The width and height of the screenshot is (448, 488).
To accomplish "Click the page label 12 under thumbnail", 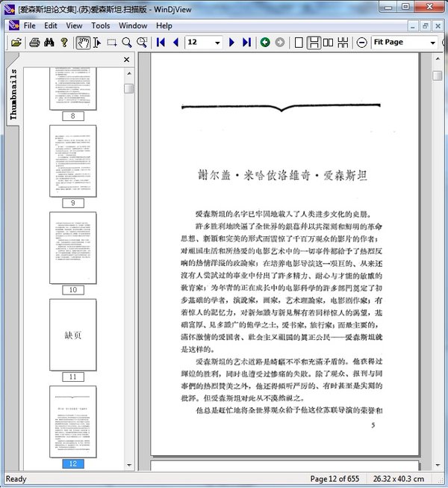I will (x=73, y=463).
